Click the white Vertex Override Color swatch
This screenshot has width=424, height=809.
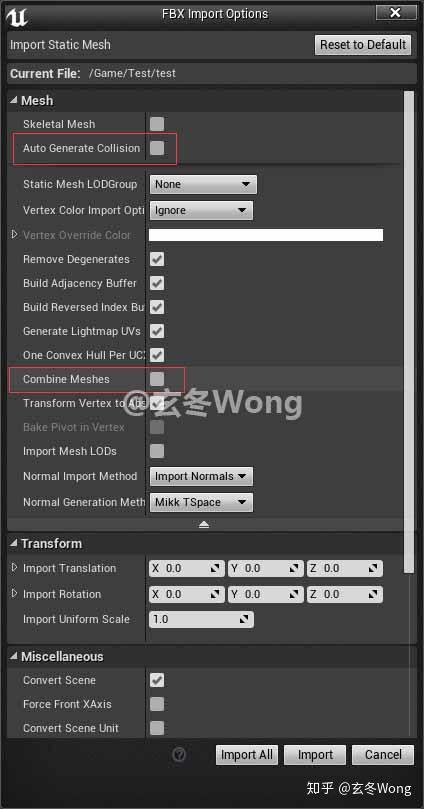click(266, 235)
